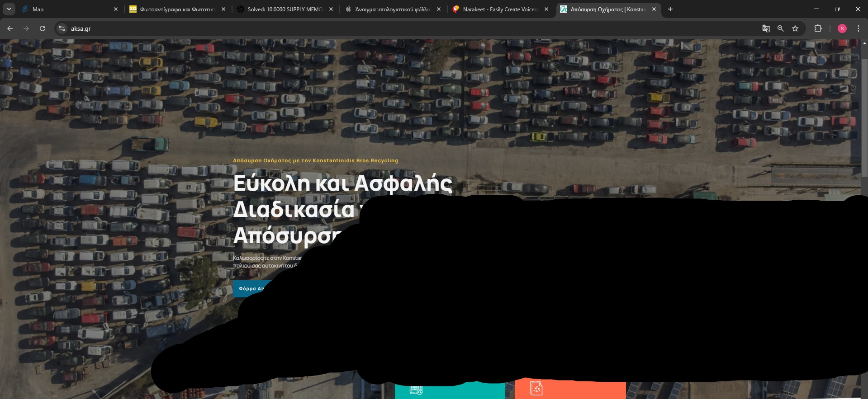Open the pink S profile avatar
Screen dimensions: 868x399
coord(842,28)
